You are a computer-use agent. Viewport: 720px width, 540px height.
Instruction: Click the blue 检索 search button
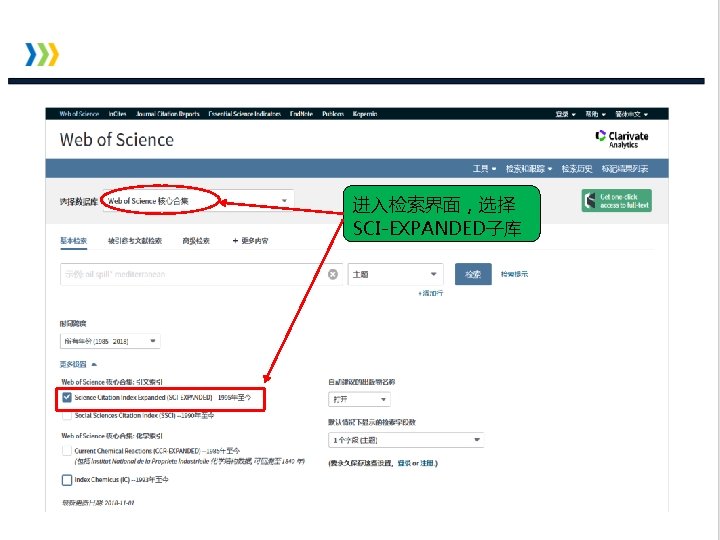tap(473, 274)
